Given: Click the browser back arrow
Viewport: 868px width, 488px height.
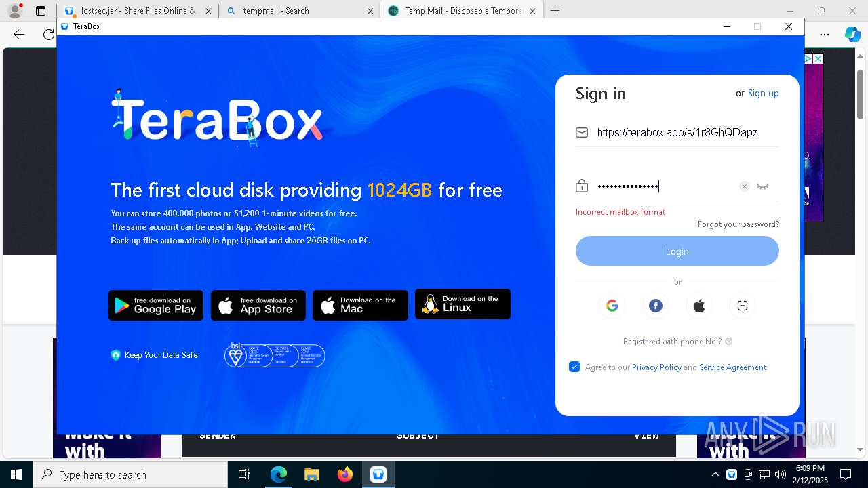Looking at the screenshot, I should click(19, 35).
